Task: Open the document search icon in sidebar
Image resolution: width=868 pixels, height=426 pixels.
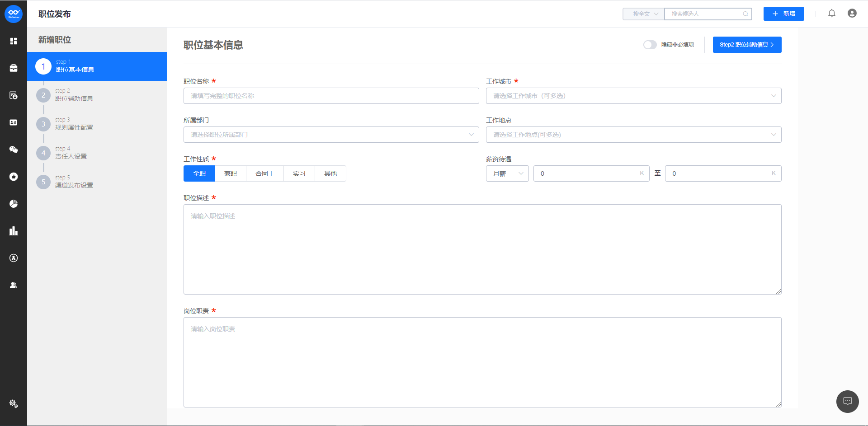Action: [14, 95]
